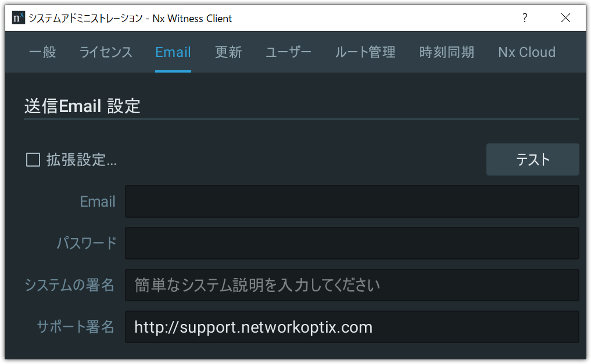Focus the Email input field

pyautogui.click(x=352, y=201)
